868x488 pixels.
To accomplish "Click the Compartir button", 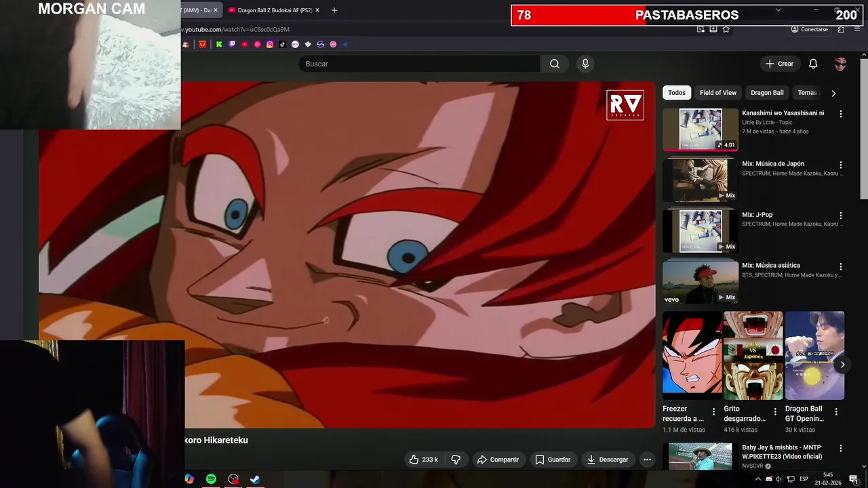I will click(498, 460).
